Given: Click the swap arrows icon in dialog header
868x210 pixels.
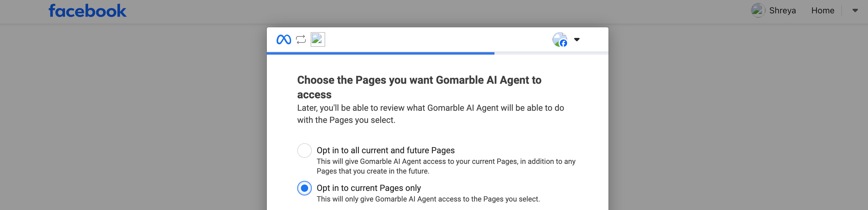Looking at the screenshot, I should (301, 40).
